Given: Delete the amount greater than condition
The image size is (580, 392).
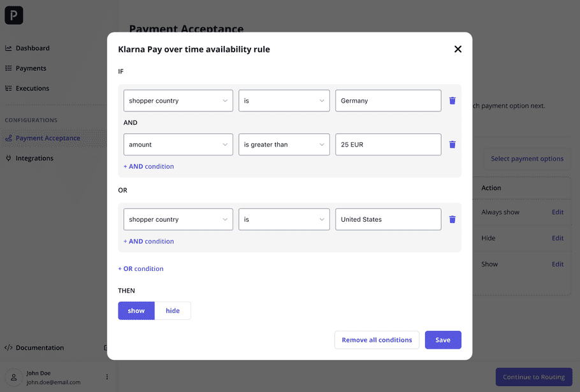Looking at the screenshot, I should click(x=452, y=144).
